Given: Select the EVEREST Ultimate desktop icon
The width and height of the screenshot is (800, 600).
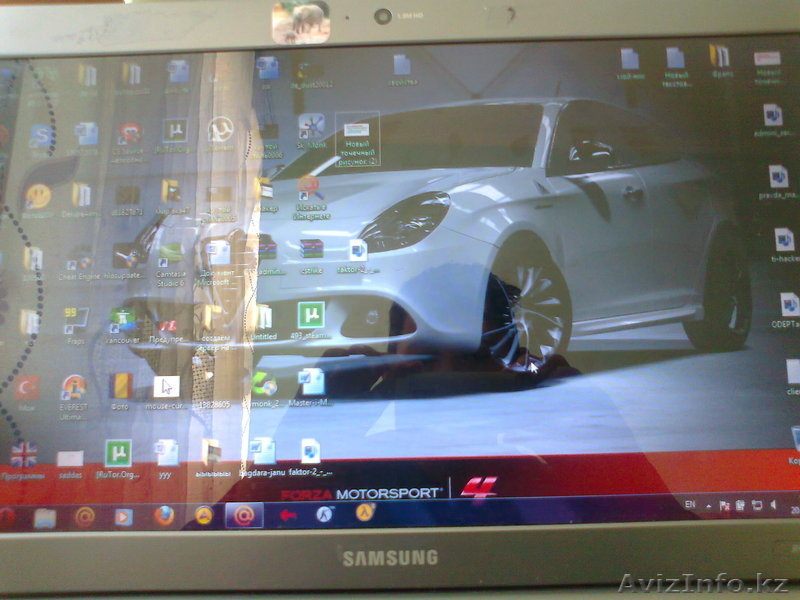Looking at the screenshot, I should (74, 388).
